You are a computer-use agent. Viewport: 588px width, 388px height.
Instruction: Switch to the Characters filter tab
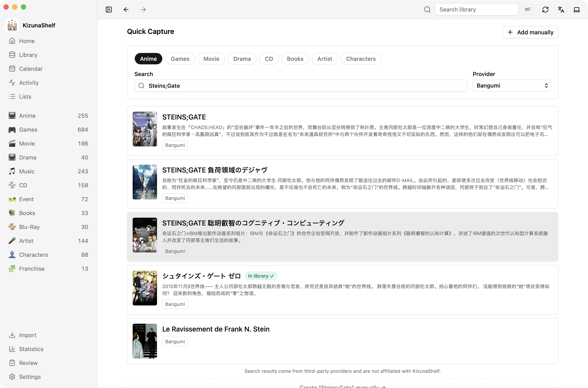(x=361, y=59)
